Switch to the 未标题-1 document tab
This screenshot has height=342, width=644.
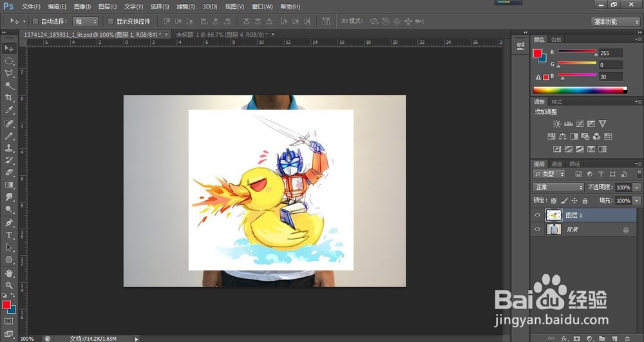click(222, 35)
